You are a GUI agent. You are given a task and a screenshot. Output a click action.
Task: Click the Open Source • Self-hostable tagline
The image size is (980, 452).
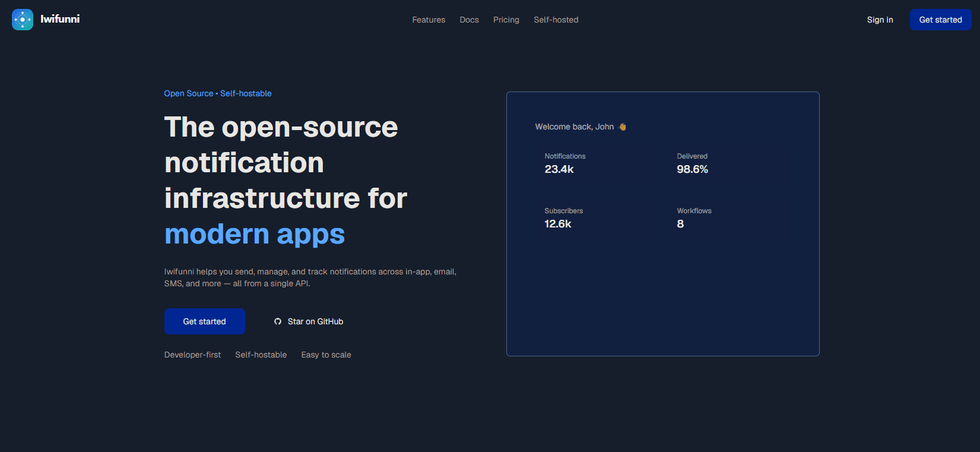click(x=218, y=93)
